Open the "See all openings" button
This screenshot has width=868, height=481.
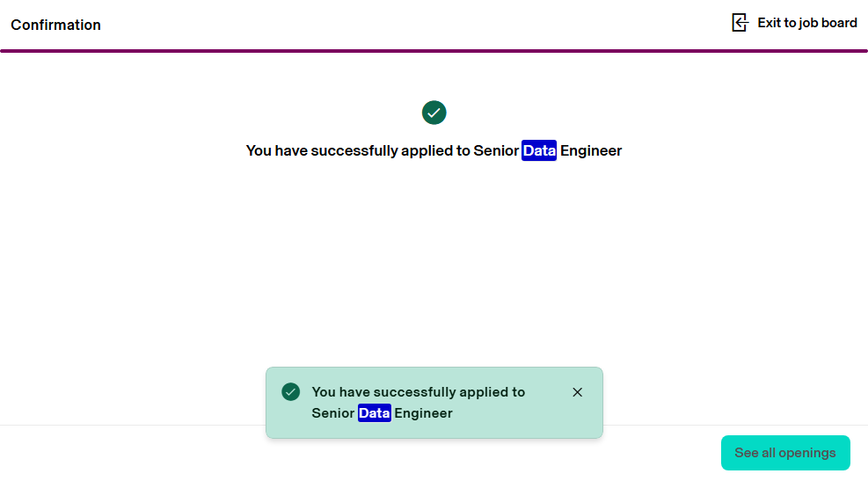coord(785,453)
